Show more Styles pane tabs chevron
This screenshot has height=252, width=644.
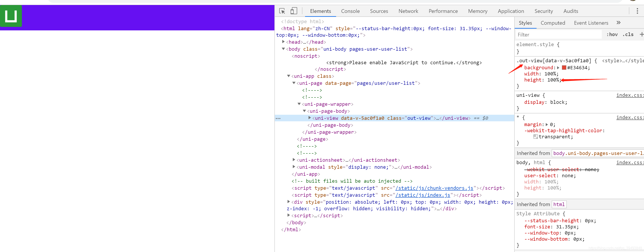pos(618,23)
